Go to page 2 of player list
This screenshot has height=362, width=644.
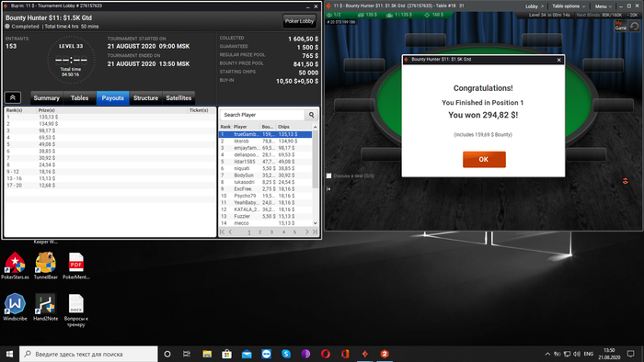(x=260, y=232)
